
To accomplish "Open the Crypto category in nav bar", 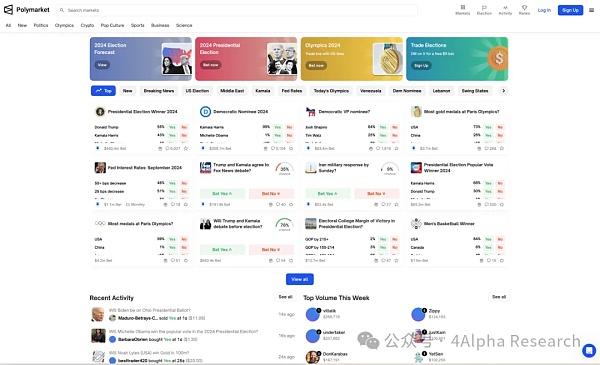I will tap(87, 25).
